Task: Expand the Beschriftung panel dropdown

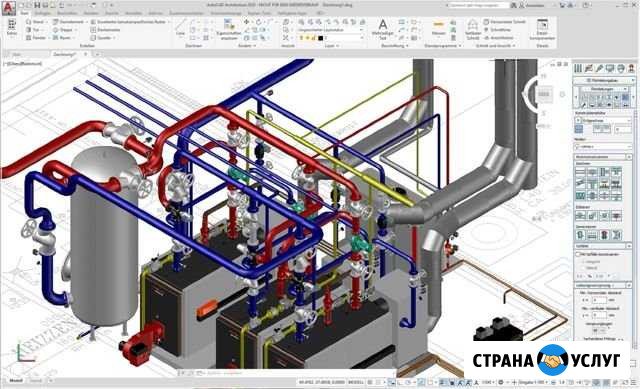Action: click(395, 46)
